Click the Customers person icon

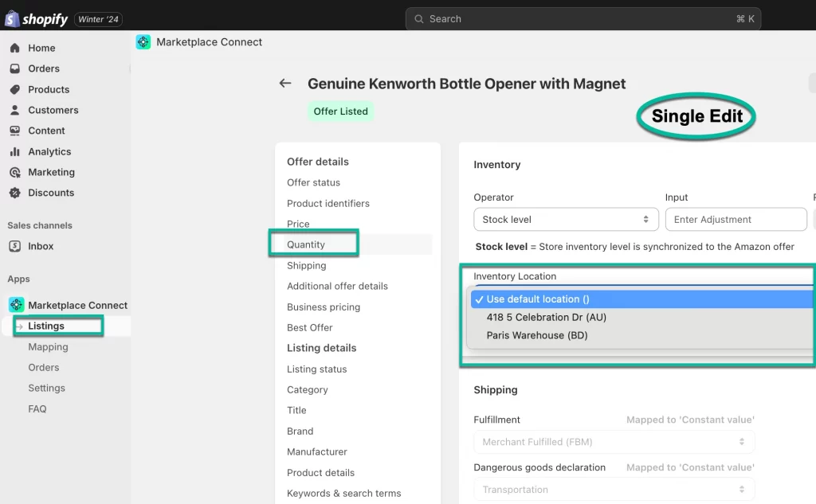click(15, 110)
